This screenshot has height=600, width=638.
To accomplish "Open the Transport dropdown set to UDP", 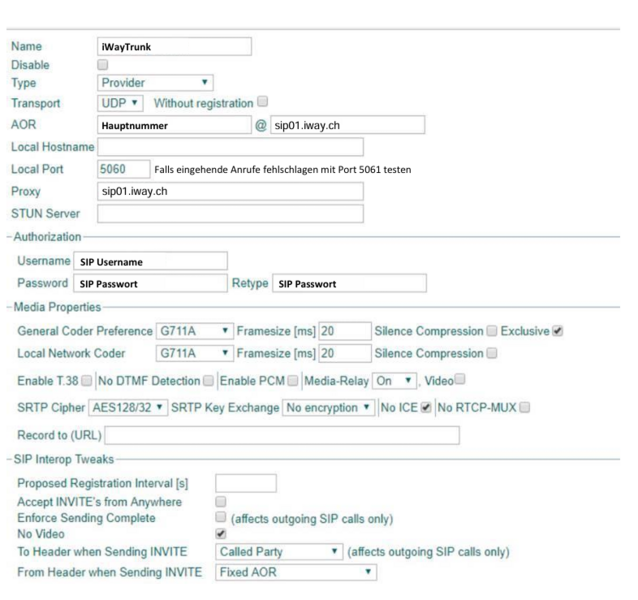I will point(120,103).
